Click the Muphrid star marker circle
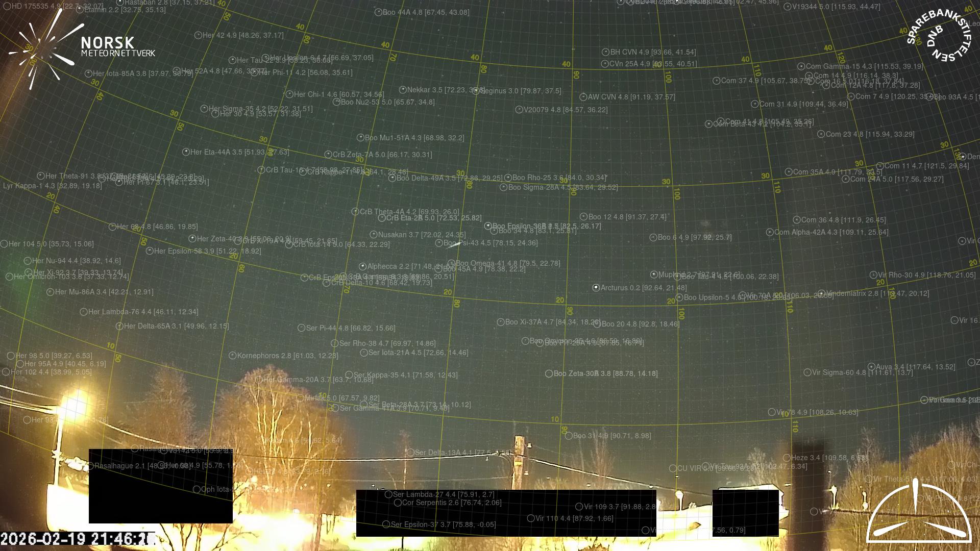This screenshot has width=980, height=551. (653, 274)
